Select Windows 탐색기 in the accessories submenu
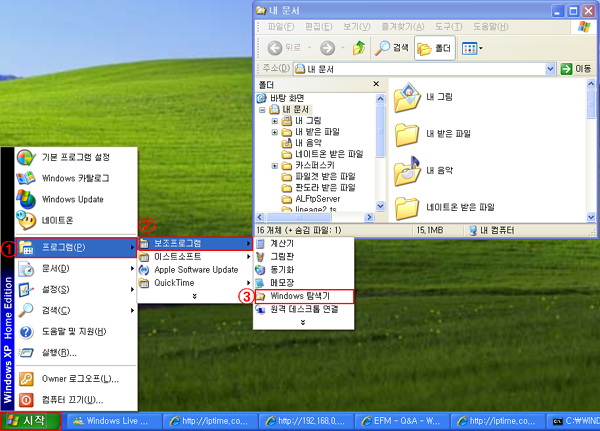The height and width of the screenshot is (431, 600). [300, 297]
